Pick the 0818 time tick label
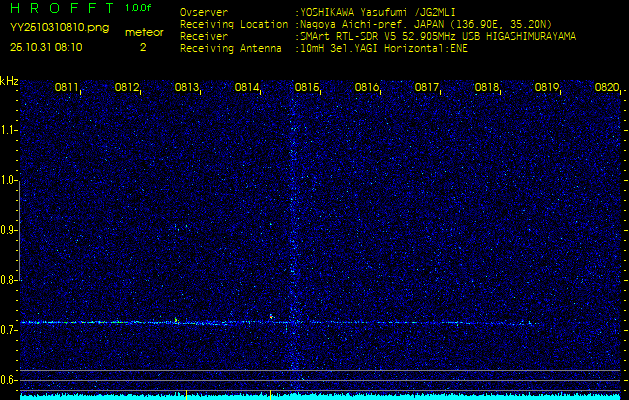The image size is (629, 400). point(487,88)
